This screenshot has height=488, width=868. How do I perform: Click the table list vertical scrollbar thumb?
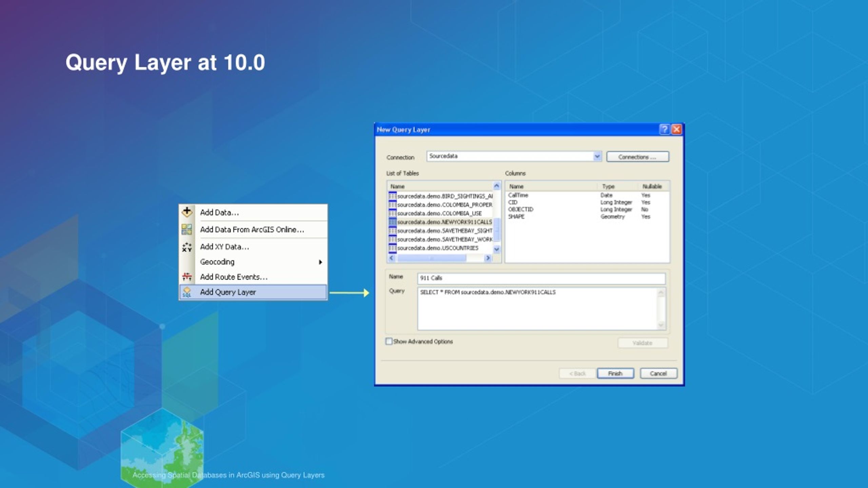click(497, 230)
